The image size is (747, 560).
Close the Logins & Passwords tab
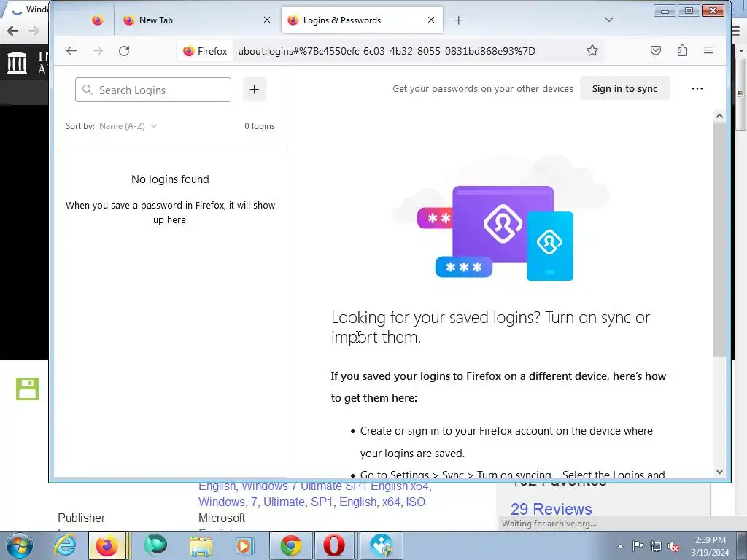click(431, 20)
